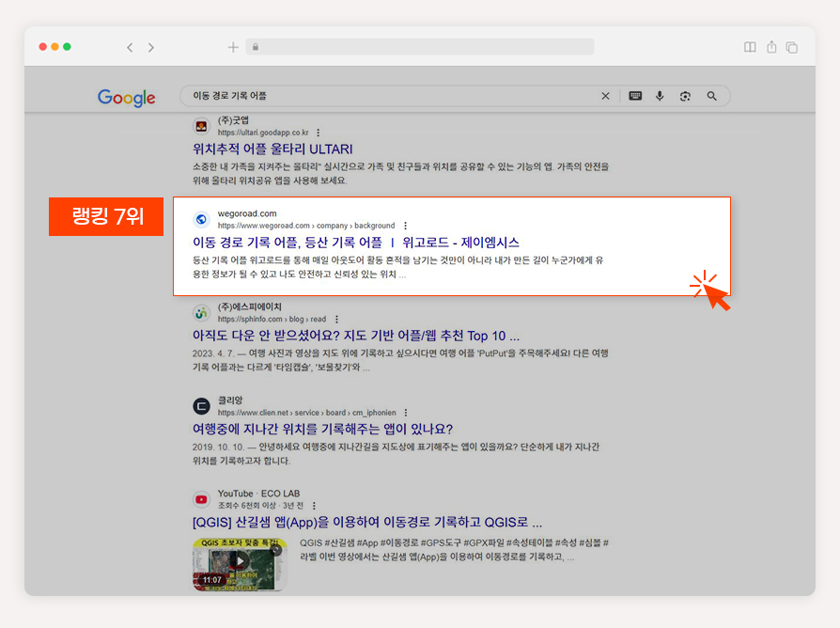Viewport: 840px width, 628px height.
Task: Start voice search with the microphone
Action: click(x=660, y=96)
